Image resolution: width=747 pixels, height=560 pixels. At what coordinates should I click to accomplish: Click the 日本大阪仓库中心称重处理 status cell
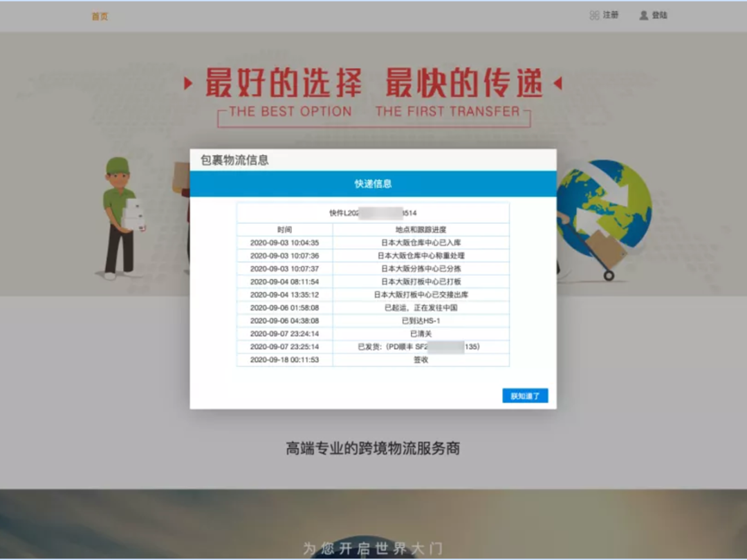point(421,256)
